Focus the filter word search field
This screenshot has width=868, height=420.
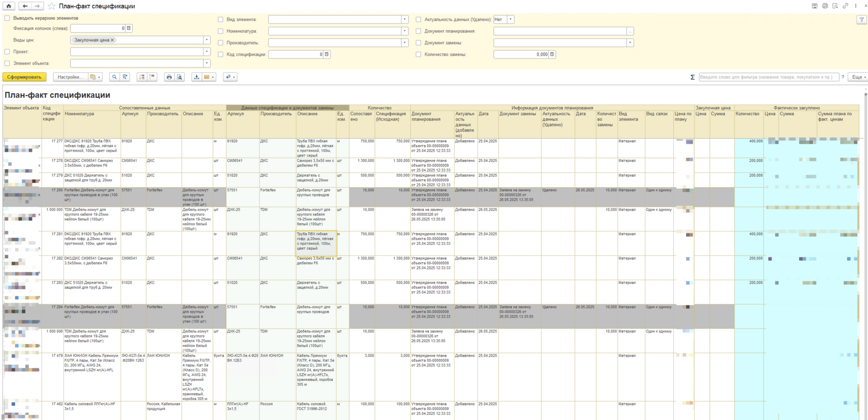768,77
